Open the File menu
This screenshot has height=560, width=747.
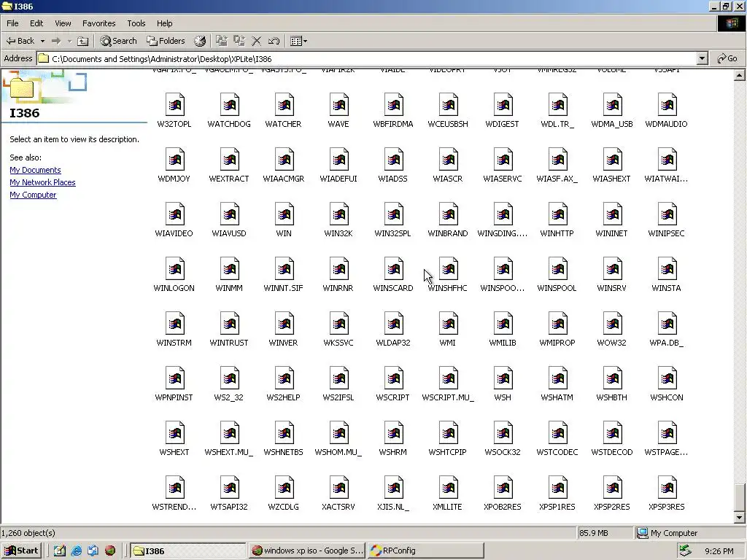click(x=13, y=23)
